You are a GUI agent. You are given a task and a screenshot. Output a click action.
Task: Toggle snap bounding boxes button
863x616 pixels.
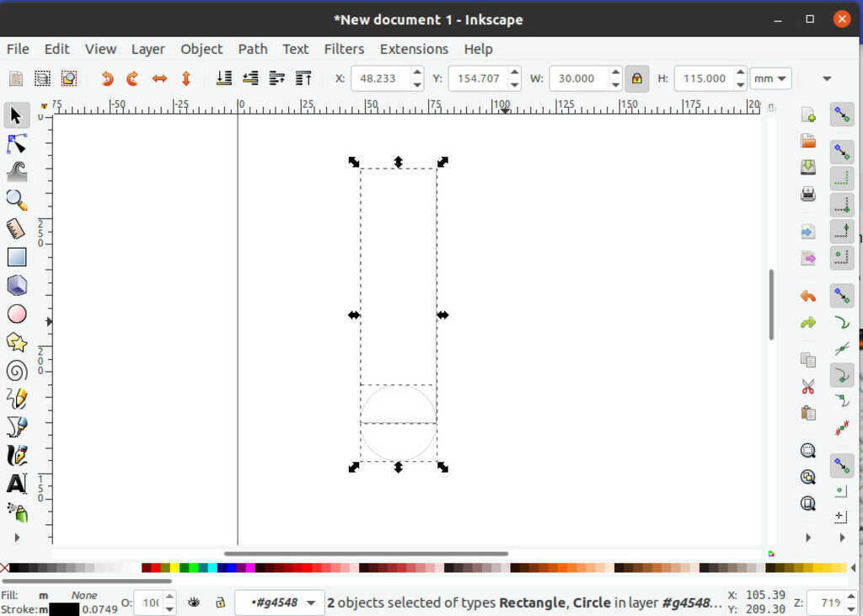coord(842,152)
